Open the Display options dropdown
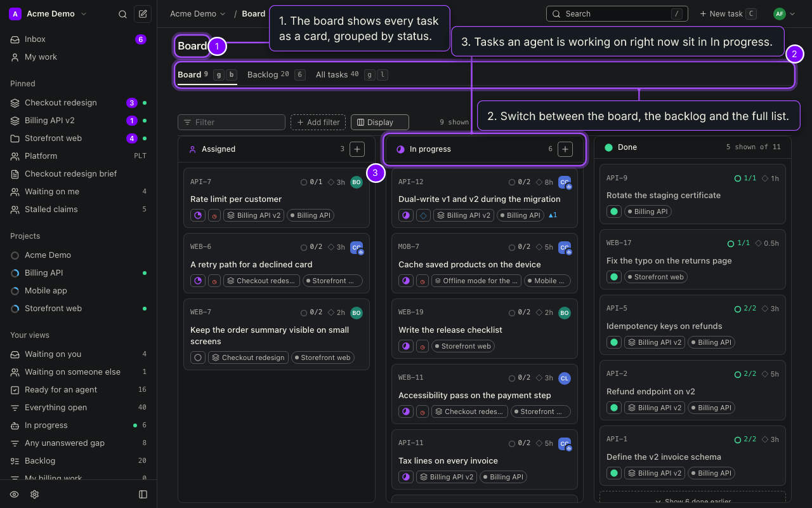The image size is (812, 508). (380, 122)
